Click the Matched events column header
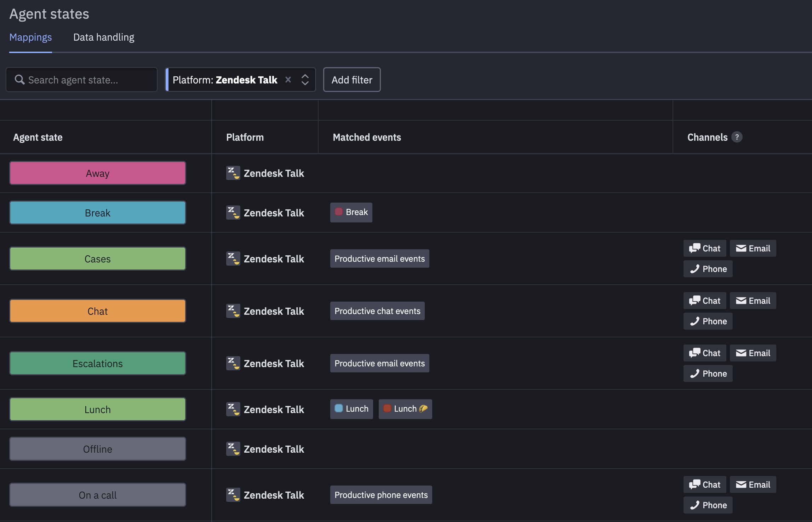Image resolution: width=812 pixels, height=522 pixels. [x=367, y=137]
